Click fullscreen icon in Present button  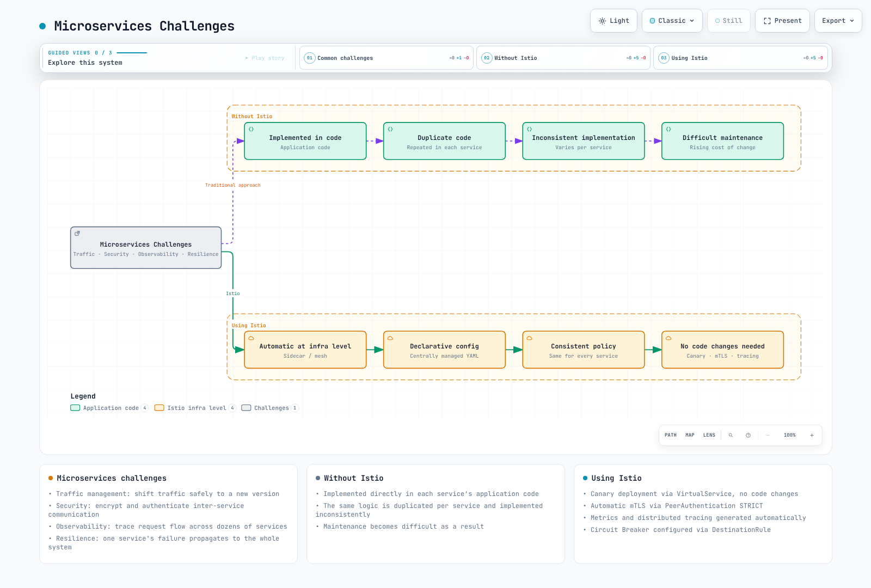coord(767,21)
